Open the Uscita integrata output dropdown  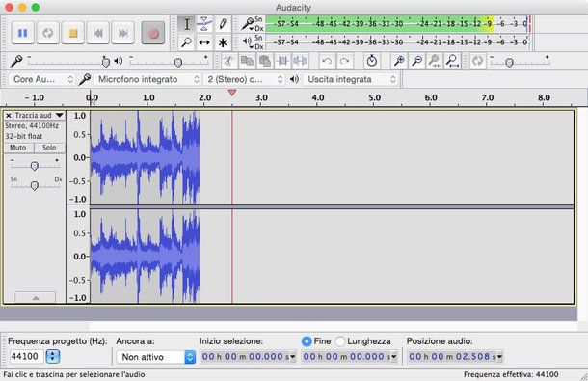tap(350, 79)
